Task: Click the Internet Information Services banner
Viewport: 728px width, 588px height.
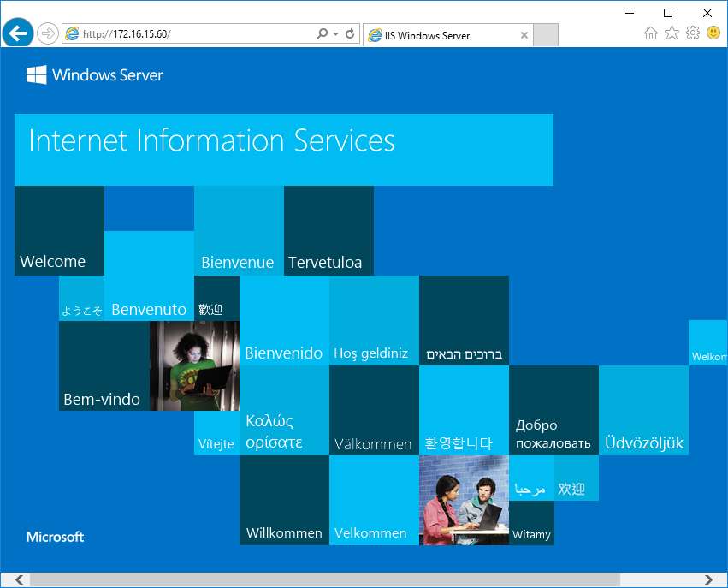Action: (x=284, y=150)
